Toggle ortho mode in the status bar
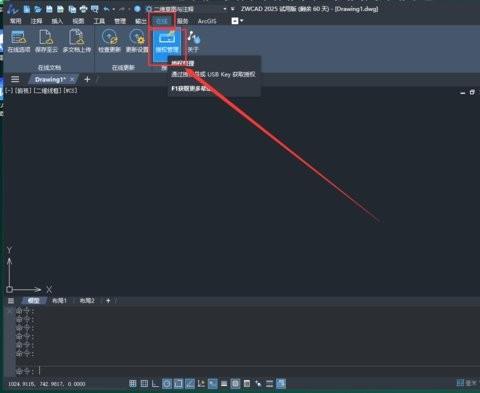 [155, 383]
